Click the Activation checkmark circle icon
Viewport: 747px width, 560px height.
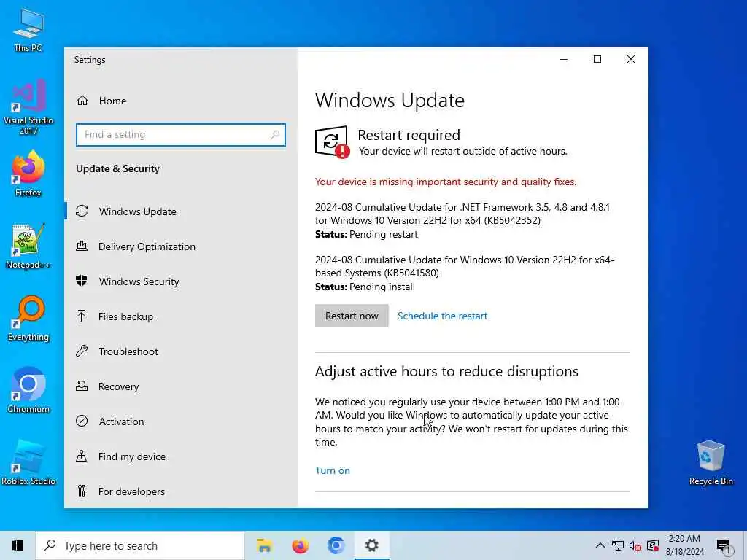[82, 421]
